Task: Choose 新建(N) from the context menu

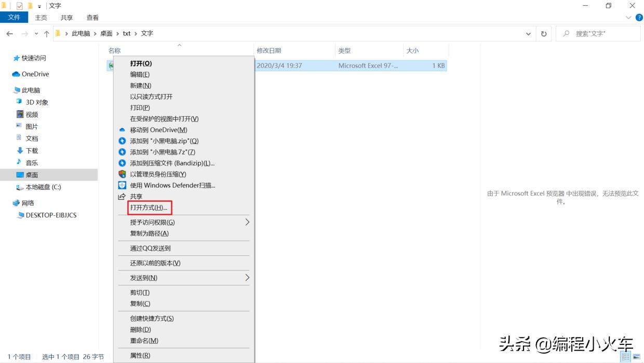Action: 184,85
